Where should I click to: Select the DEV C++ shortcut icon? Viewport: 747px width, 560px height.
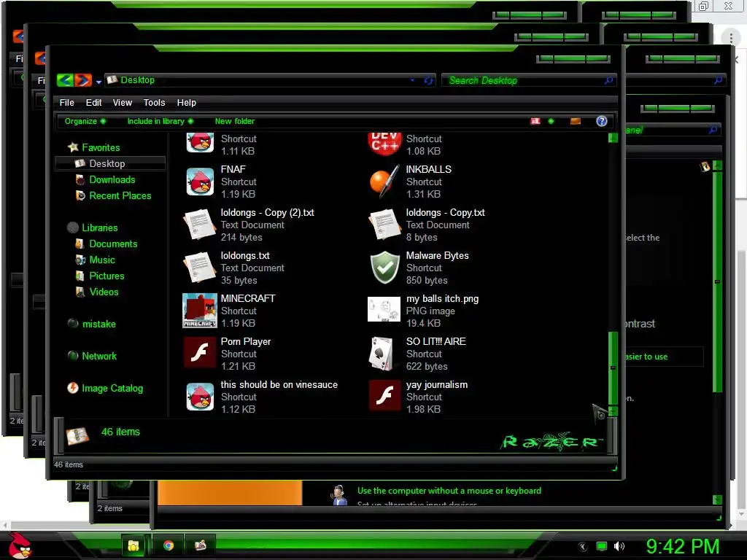point(384,143)
